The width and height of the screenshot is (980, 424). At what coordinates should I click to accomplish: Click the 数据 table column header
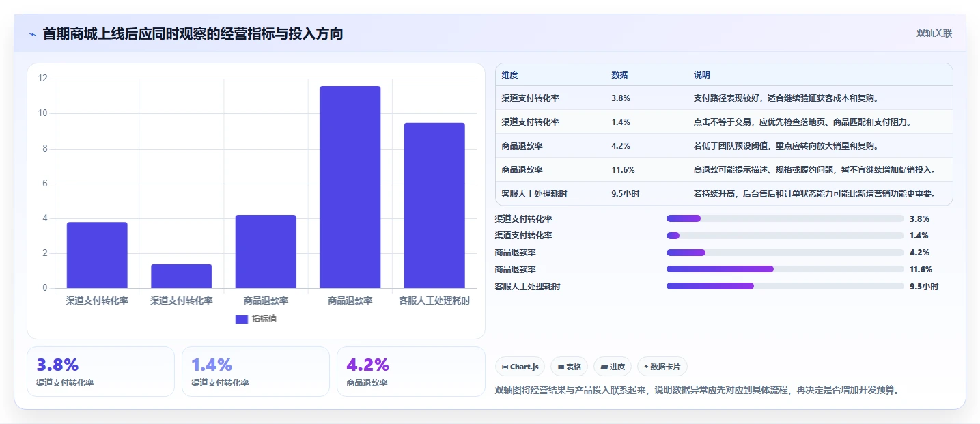[619, 74]
